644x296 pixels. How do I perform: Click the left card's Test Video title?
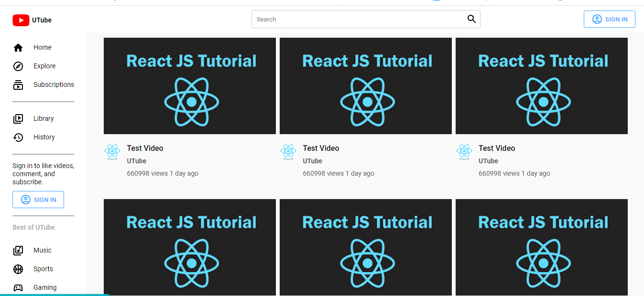[145, 148]
